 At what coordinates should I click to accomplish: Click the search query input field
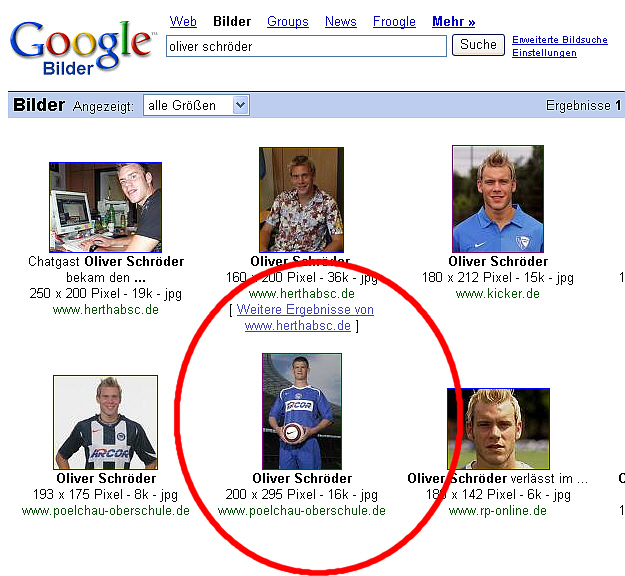(x=306, y=46)
